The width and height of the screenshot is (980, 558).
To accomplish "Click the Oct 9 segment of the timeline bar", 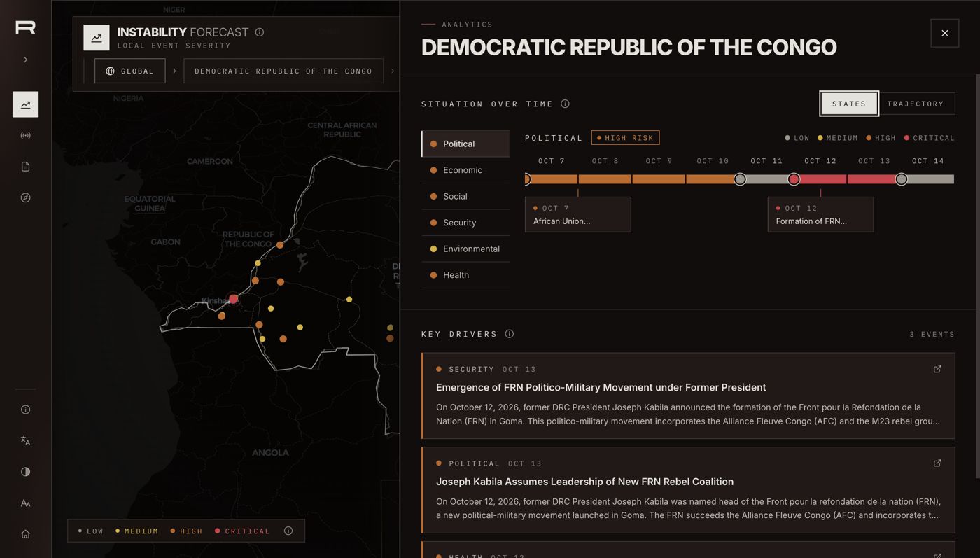I will [659, 179].
